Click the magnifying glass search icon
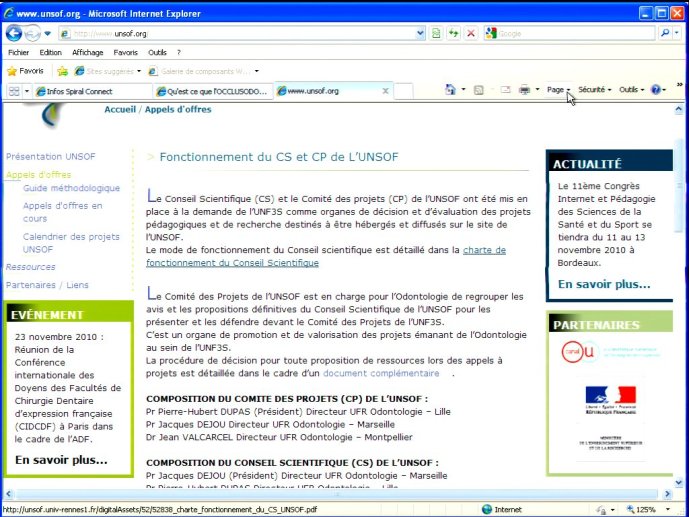The height and width of the screenshot is (517, 689). point(665,33)
